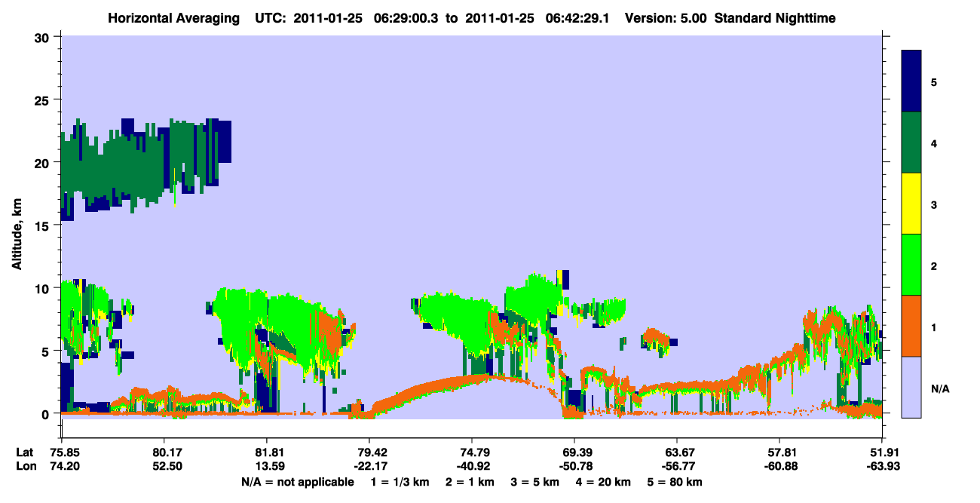The image size is (980, 503).
Task: Pick the yellow colorbar segment labeled 3
Action: pos(911,204)
